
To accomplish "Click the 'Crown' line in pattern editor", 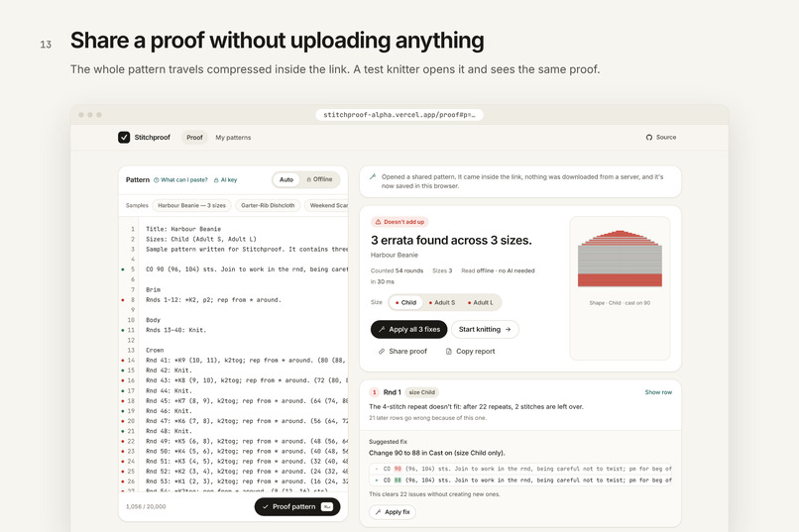I will pyautogui.click(x=155, y=351).
